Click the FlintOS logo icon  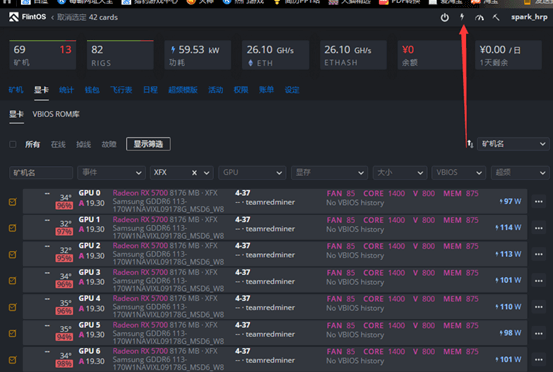(14, 17)
